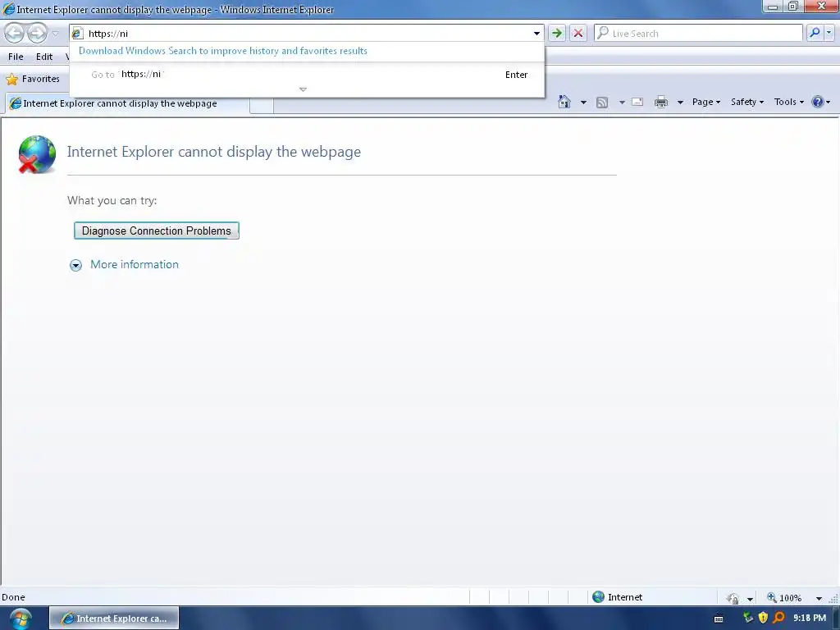Open the Page menu
The height and width of the screenshot is (630, 840).
[705, 102]
